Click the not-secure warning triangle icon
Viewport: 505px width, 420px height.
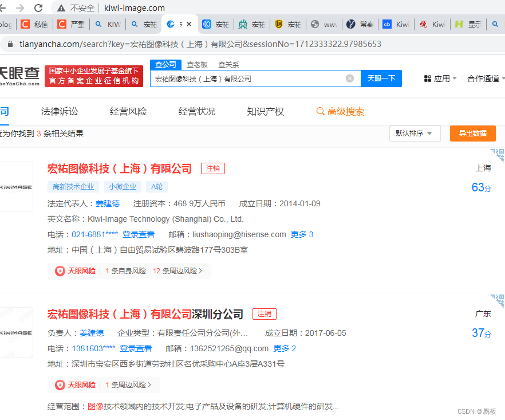[61, 8]
